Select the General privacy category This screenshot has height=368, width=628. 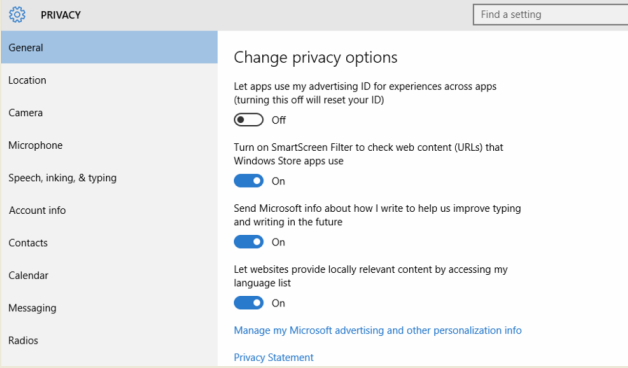tap(109, 47)
